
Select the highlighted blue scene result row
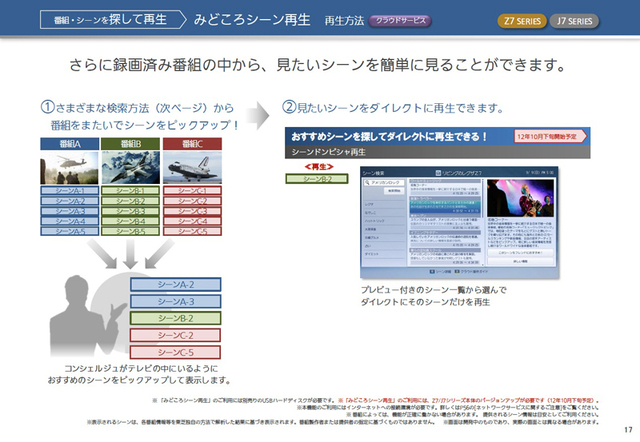445,207
